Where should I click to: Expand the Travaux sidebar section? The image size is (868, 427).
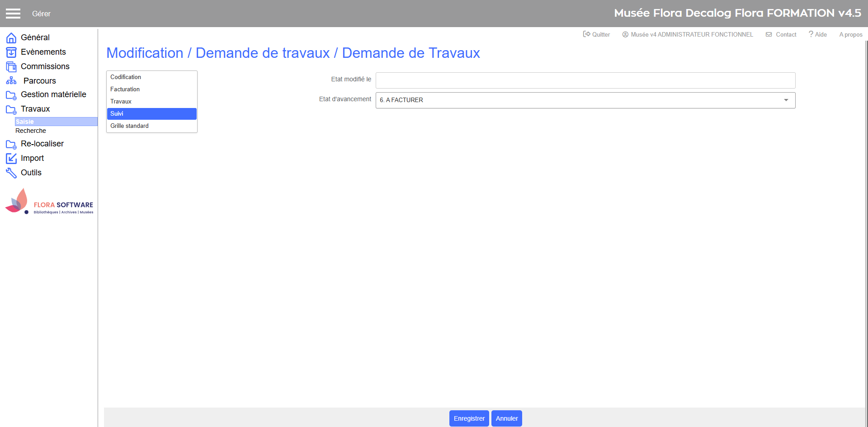tap(35, 109)
